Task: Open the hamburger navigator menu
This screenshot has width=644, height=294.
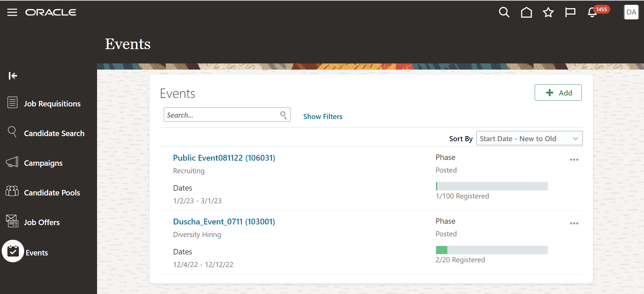Action: click(12, 12)
